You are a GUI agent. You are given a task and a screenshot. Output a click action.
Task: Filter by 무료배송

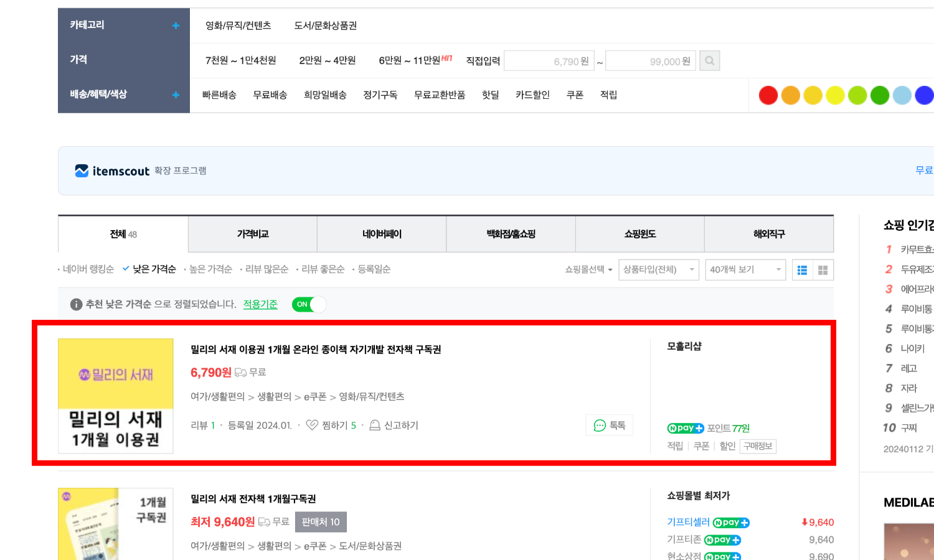(270, 95)
